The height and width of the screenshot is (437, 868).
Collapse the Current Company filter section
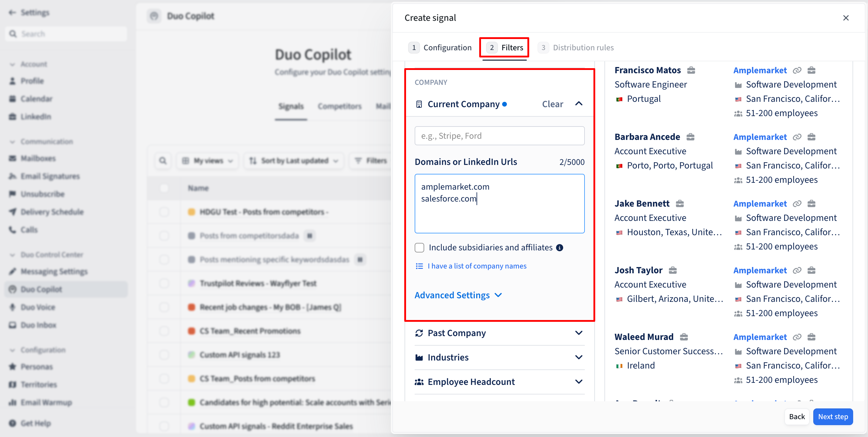tap(579, 104)
